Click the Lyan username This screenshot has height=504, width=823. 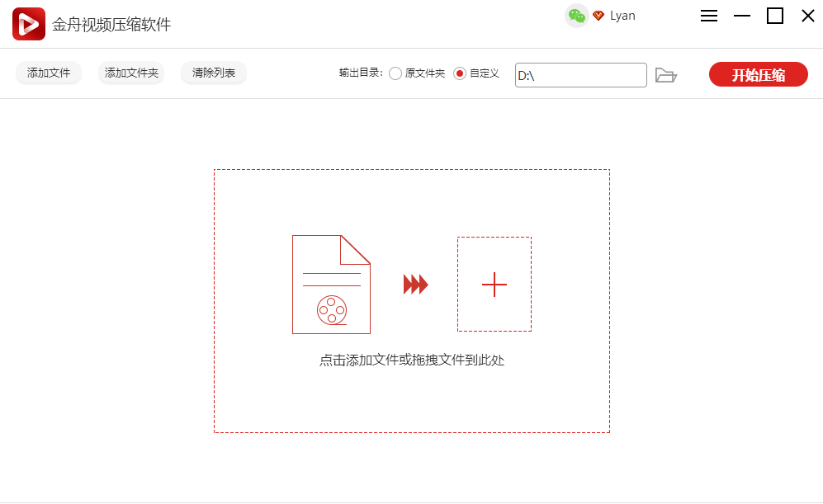click(x=622, y=16)
